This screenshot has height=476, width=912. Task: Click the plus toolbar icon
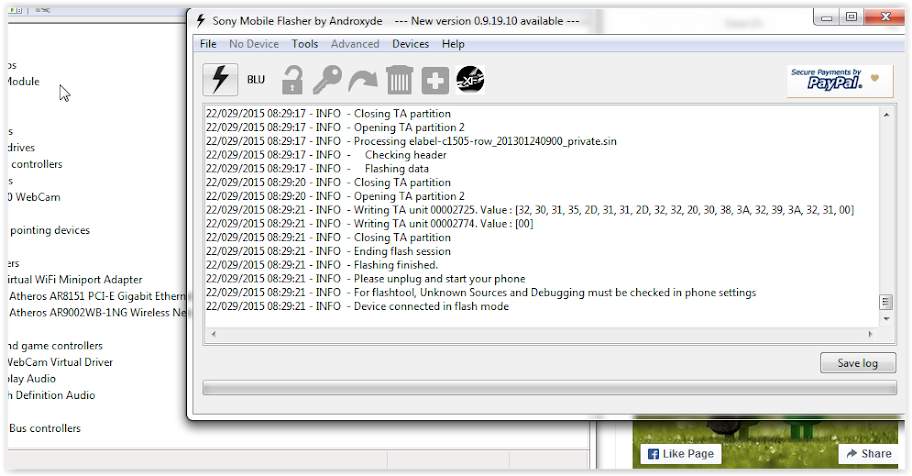(x=435, y=80)
